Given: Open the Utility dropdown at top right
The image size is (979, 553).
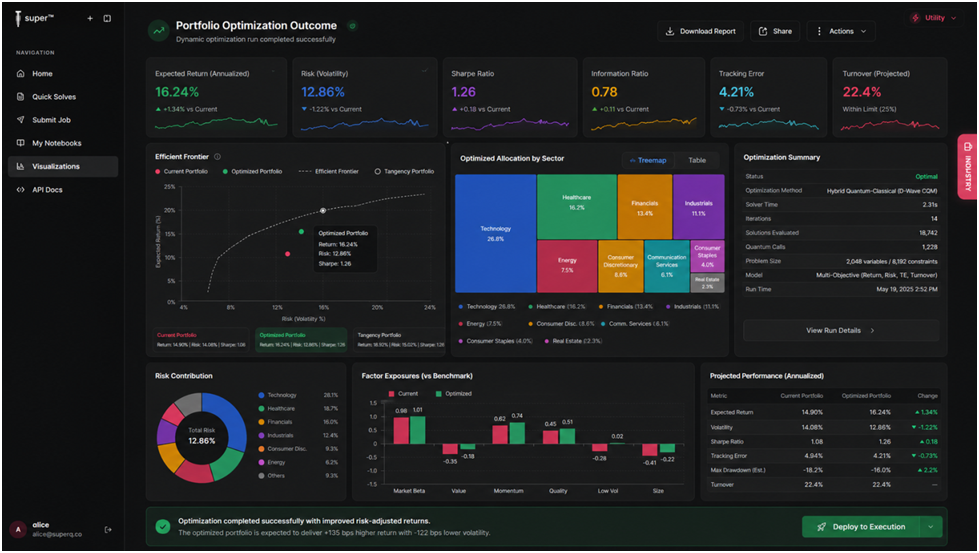Looking at the screenshot, I should tap(935, 18).
